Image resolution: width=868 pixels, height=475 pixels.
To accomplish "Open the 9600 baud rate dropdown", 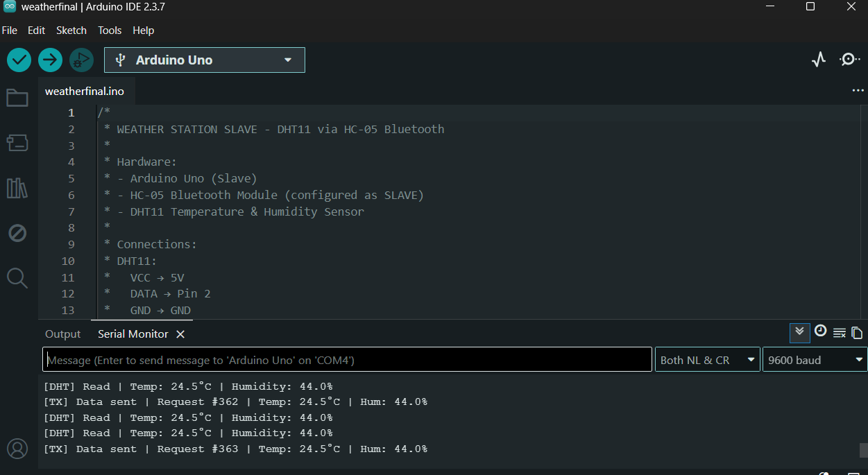I will (814, 360).
